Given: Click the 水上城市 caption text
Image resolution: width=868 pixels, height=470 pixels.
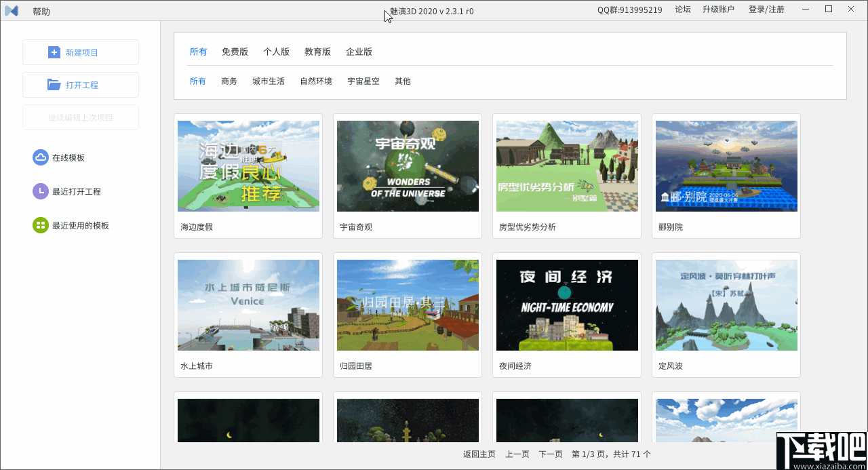Looking at the screenshot, I should [x=197, y=366].
